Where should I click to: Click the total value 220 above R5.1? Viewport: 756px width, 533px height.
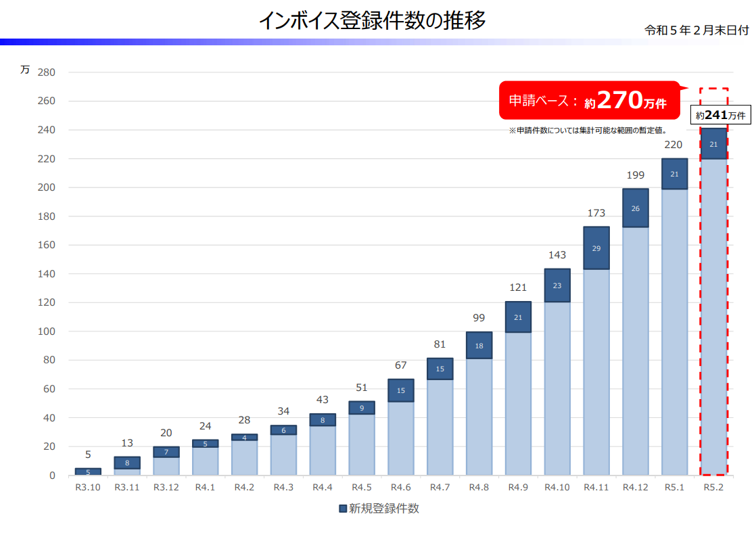point(674,145)
